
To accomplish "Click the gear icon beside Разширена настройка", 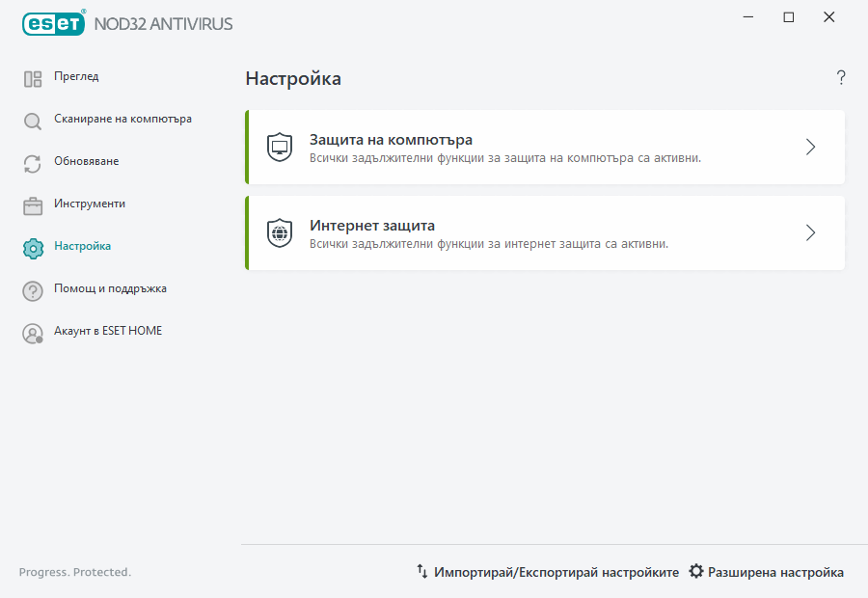I will click(x=696, y=571).
